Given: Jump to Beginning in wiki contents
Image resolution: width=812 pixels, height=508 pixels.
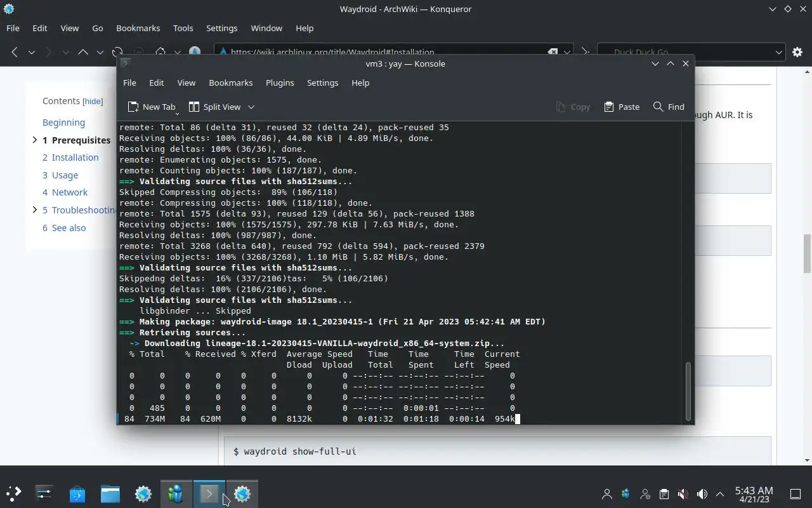Looking at the screenshot, I should pos(63,123).
